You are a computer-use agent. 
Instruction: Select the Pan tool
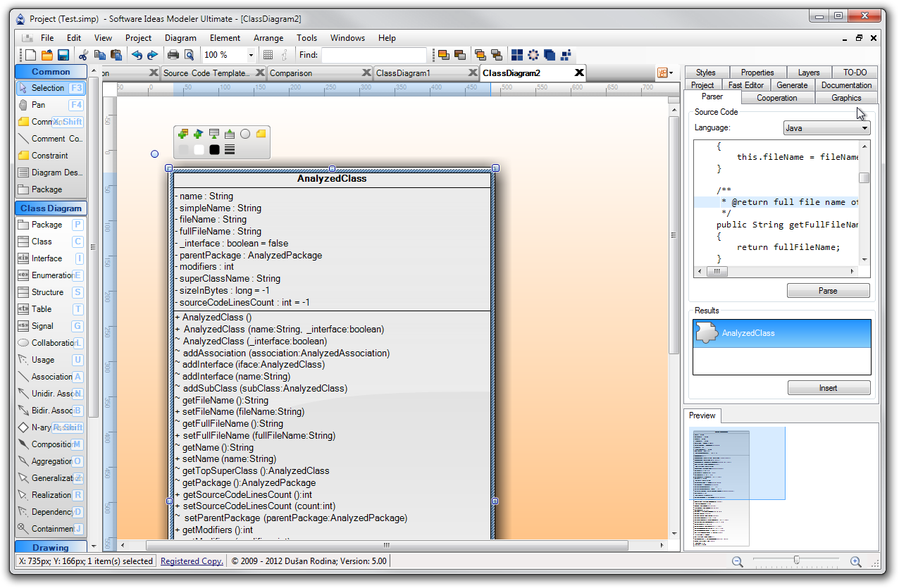[51, 105]
